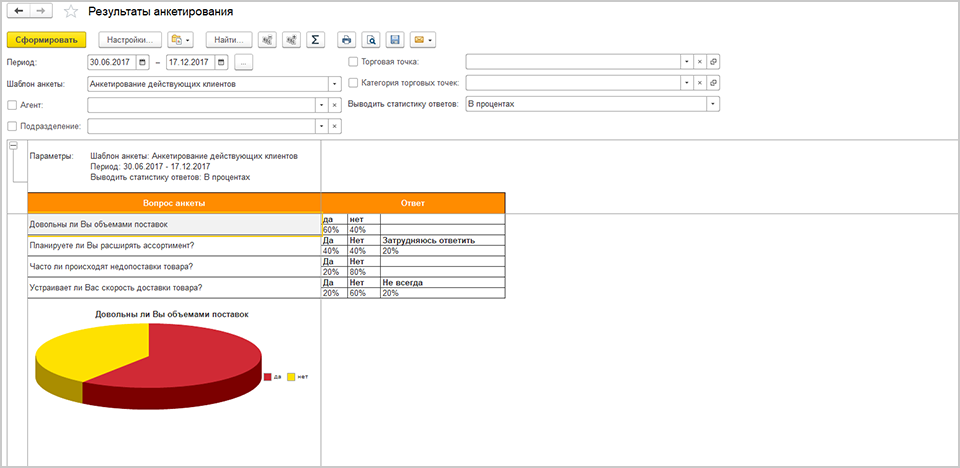The height and width of the screenshot is (468, 960).
Task: Click the pie chart title text
Action: (171, 314)
